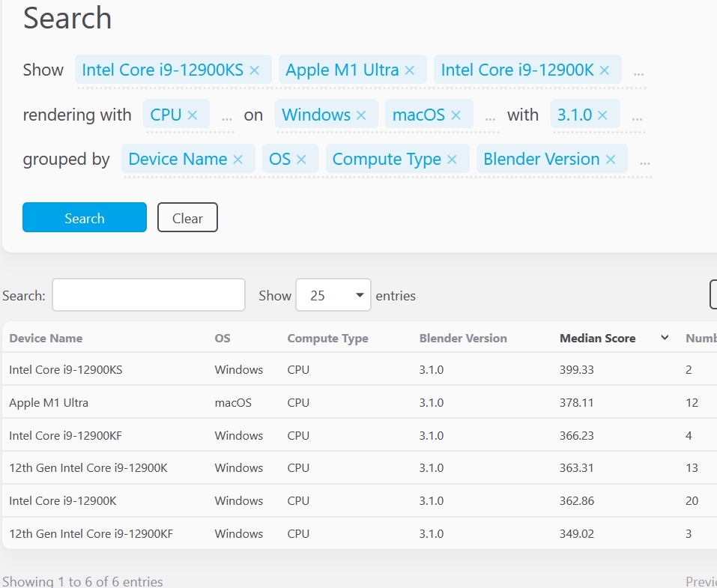This screenshot has height=588, width=717.
Task: Remove the Device Name grouping tag
Action: click(x=238, y=160)
